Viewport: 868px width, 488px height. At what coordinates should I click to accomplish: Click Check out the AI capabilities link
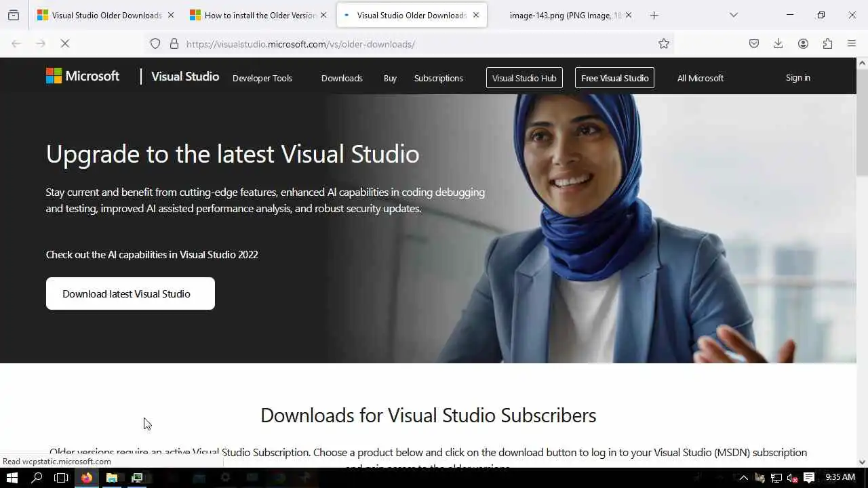pyautogui.click(x=152, y=255)
